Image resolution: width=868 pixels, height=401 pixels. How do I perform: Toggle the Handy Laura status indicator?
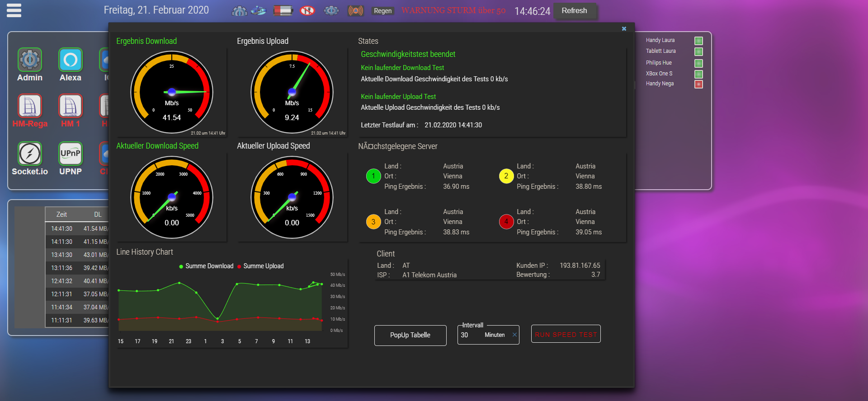(698, 41)
